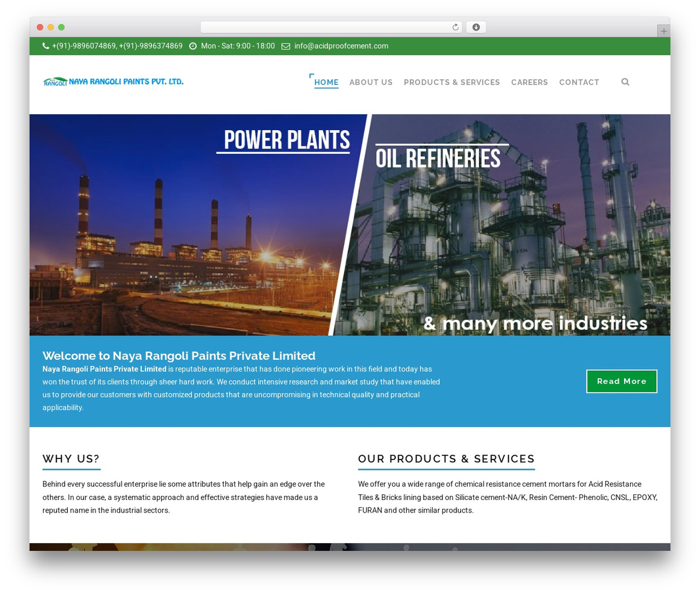
Task: Maximize window using green traffic light
Action: [61, 27]
